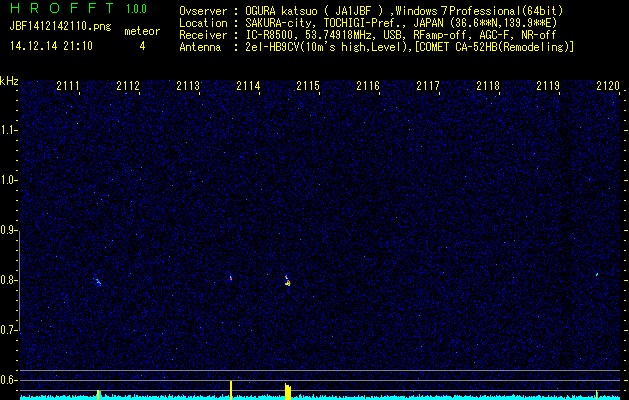Select the file name JBF1412142110.png
The height and width of the screenshot is (400, 629).
pyautogui.click(x=60, y=26)
